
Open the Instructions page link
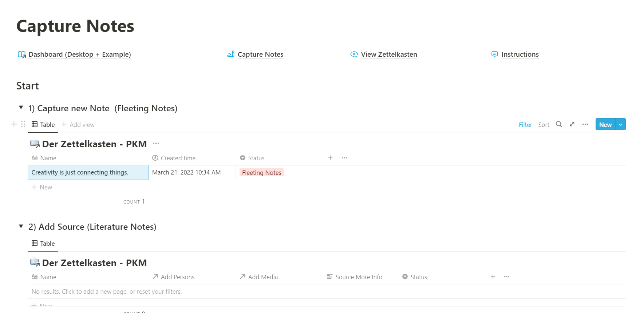point(519,55)
